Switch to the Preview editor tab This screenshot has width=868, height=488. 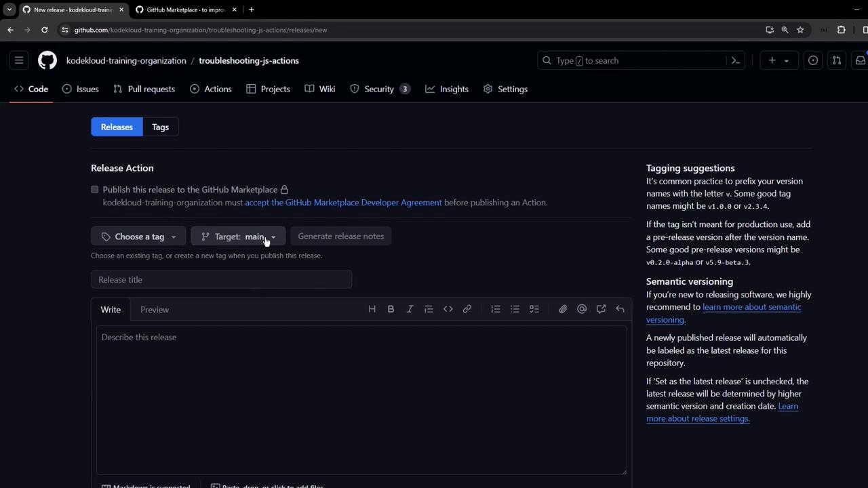click(155, 310)
